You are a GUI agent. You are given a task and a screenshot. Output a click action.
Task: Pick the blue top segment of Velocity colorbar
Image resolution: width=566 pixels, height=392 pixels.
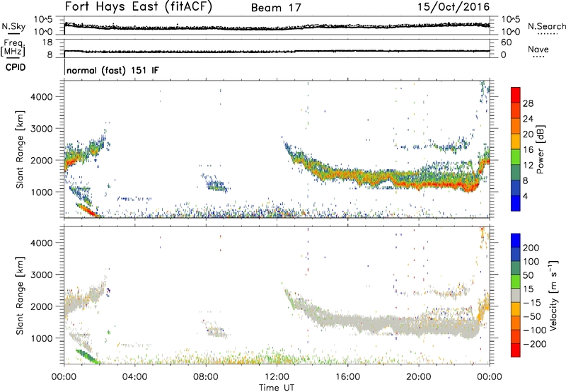click(516, 241)
